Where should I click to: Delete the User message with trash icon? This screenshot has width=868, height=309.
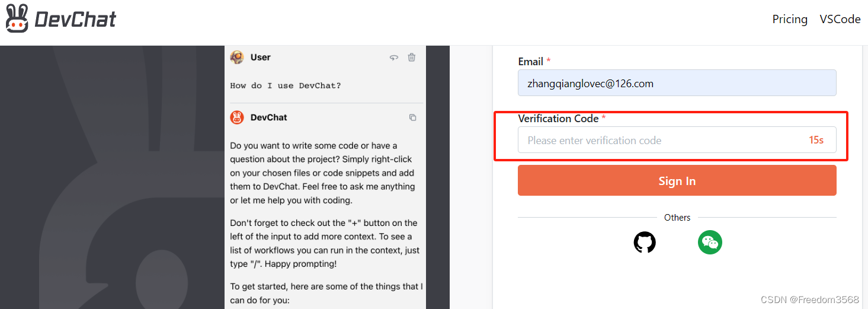point(412,58)
